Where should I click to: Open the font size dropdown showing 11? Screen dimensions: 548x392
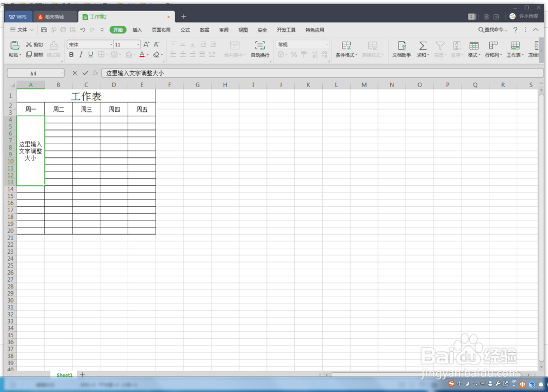139,44
